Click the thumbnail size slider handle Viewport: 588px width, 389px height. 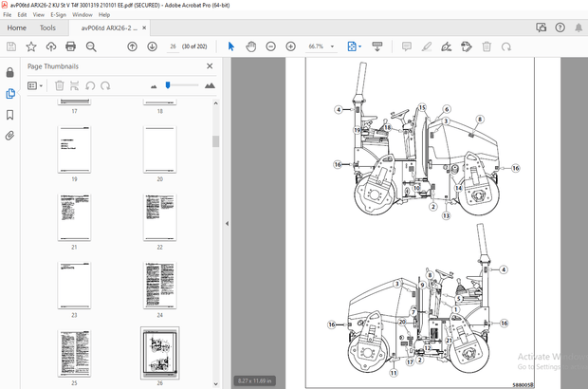point(168,85)
